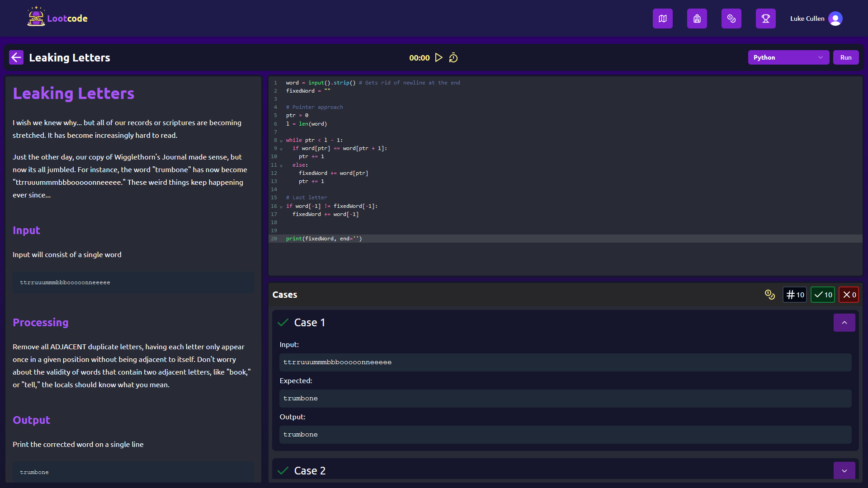Viewport: 868px width, 488px height.
Task: Go back using the arrow button
Action: point(16,57)
